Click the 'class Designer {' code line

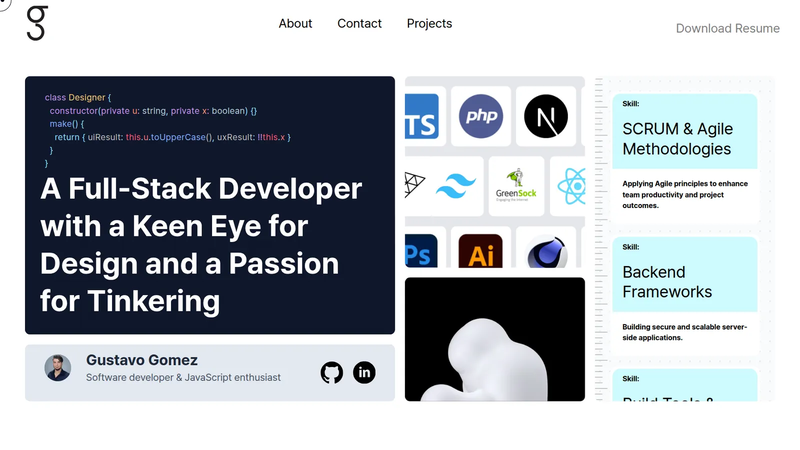(78, 97)
